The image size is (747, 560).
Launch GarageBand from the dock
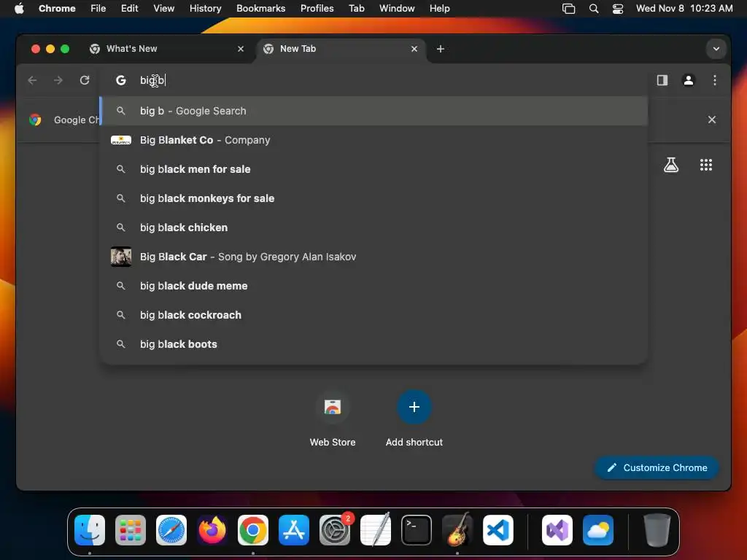click(x=457, y=530)
